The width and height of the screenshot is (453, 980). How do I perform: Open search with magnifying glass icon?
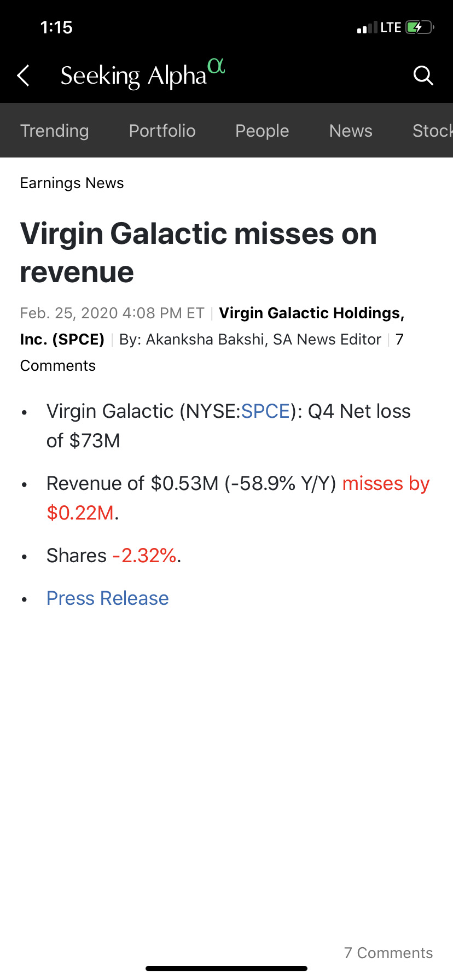coord(423,75)
